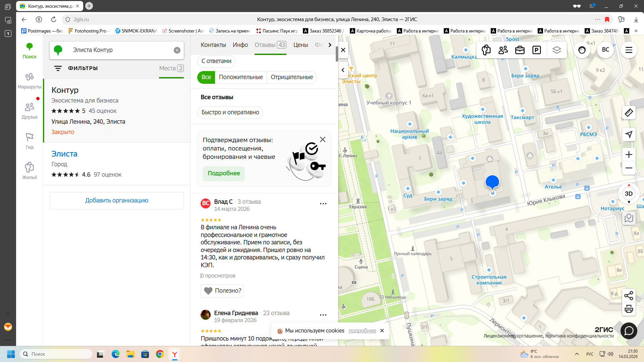Viewport: 644px width, 362px height.
Task: Mark Влад С review as Полезно
Action: click(x=222, y=291)
